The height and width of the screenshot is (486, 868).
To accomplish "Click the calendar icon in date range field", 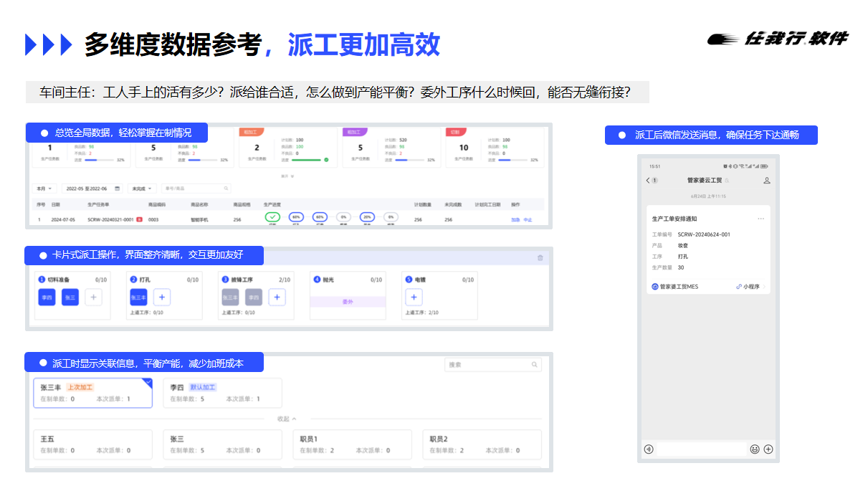I will (x=117, y=189).
